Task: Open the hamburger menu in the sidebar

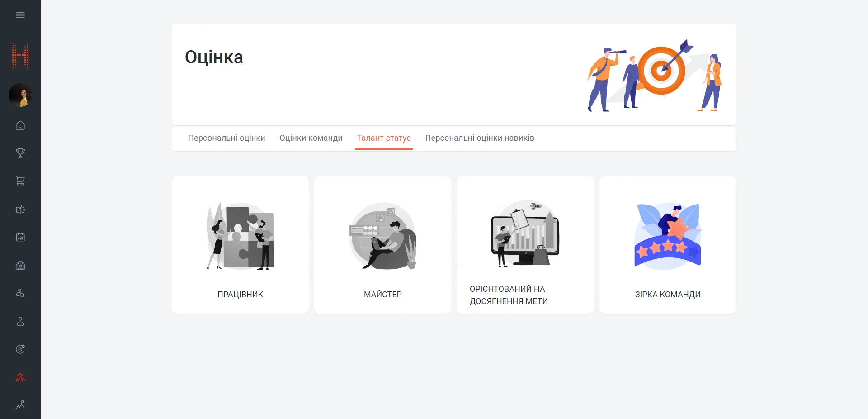Action: [x=20, y=15]
